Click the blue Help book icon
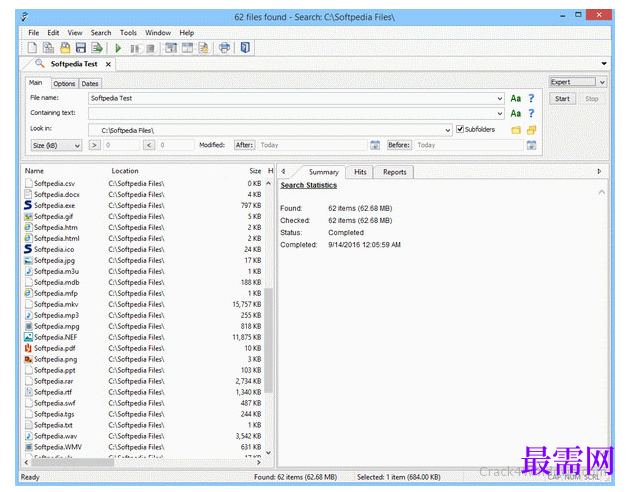The image size is (633, 492). (x=245, y=48)
